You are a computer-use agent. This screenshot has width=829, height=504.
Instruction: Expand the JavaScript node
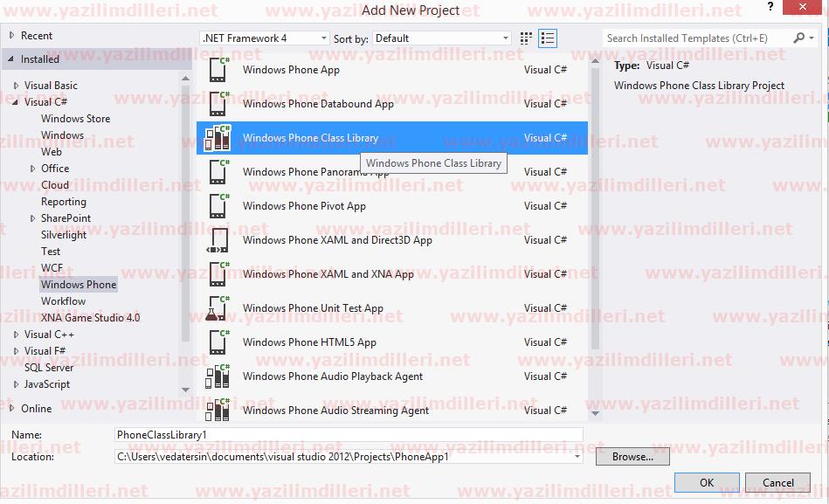click(17, 384)
